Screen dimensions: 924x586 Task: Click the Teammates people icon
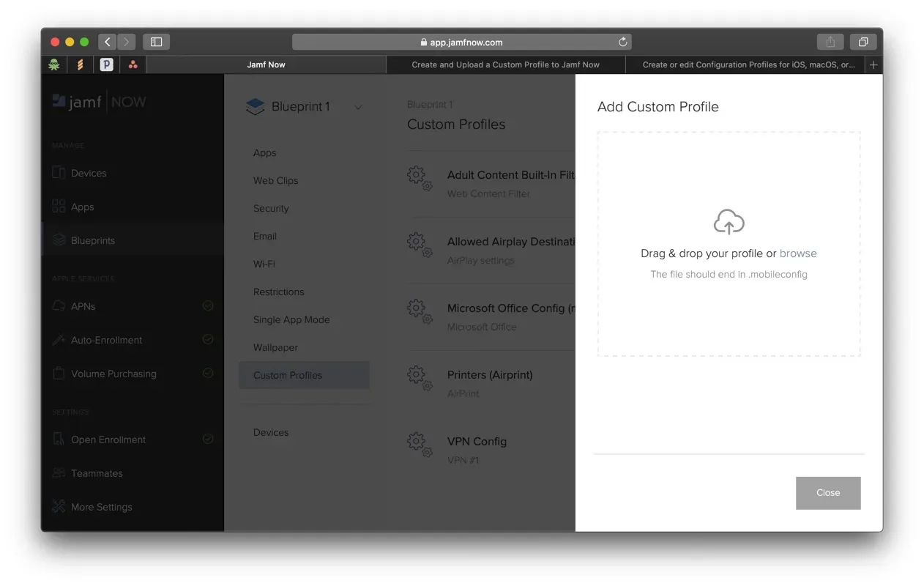[59, 472]
